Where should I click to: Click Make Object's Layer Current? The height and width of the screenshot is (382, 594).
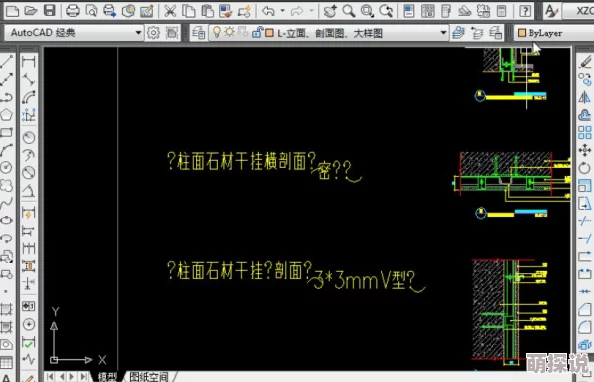[458, 33]
